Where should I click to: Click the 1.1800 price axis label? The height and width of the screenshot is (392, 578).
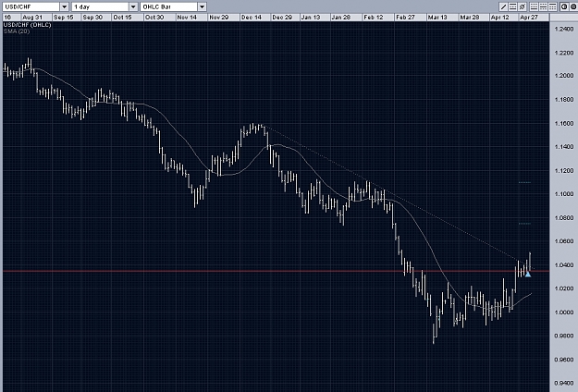[x=564, y=100]
